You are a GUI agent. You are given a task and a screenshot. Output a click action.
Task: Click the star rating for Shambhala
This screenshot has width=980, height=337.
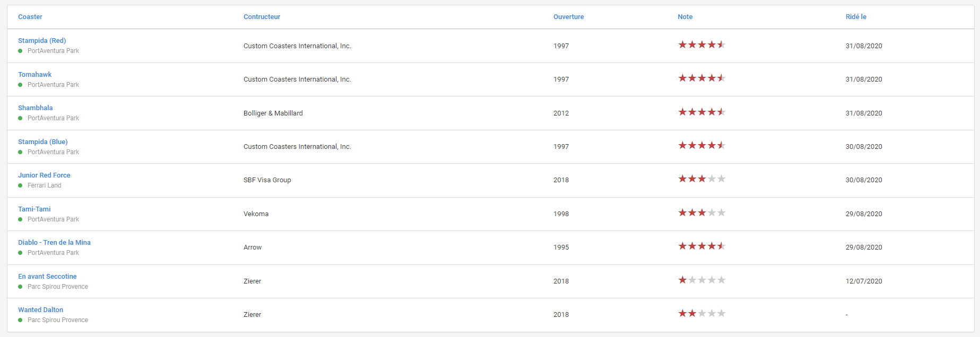pyautogui.click(x=702, y=112)
